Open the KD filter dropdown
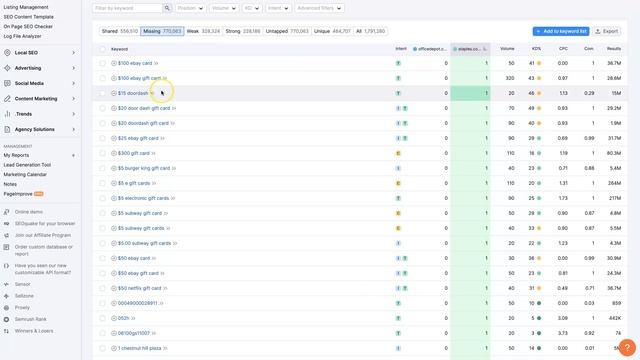 coord(251,8)
